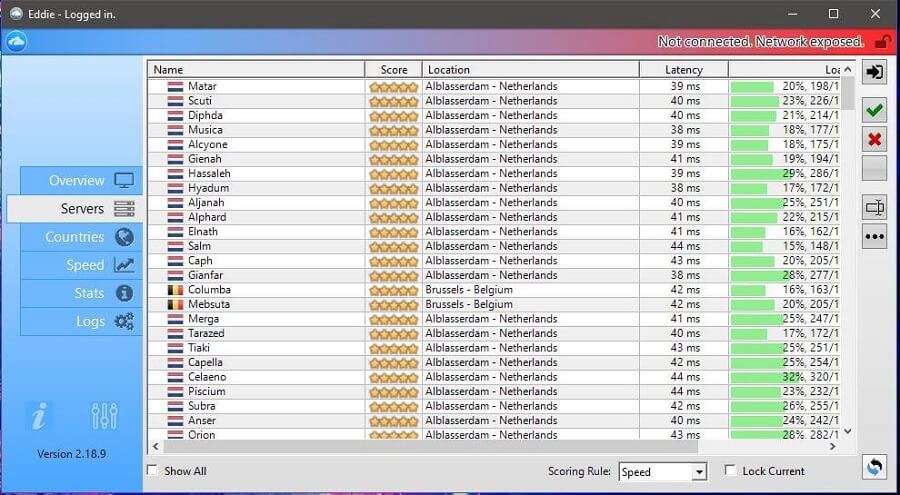Screen dimensions: 900x495
Task: Open the three-dots more options button
Action: (874, 236)
